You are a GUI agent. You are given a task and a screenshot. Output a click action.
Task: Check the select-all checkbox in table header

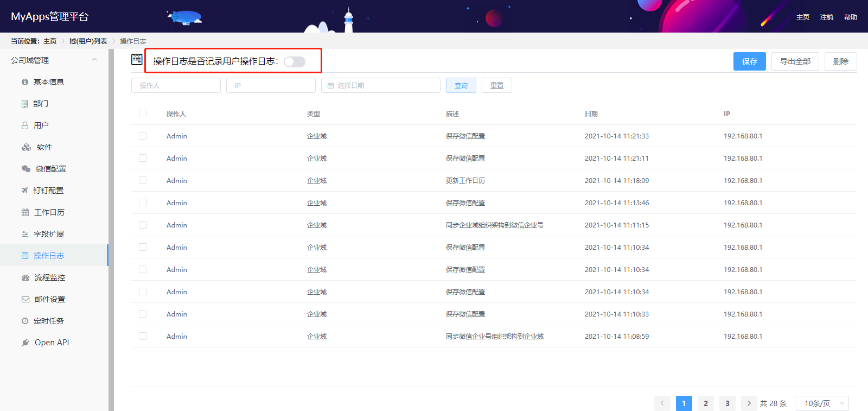(143, 113)
